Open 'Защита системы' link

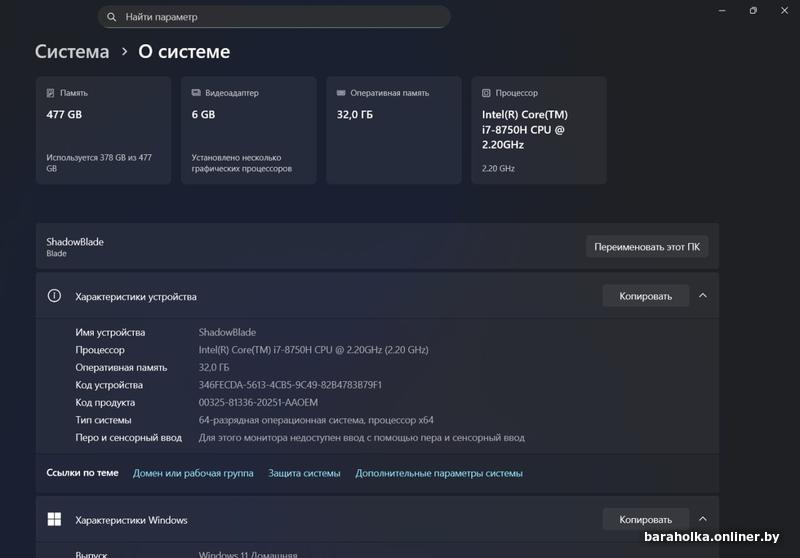[x=304, y=473]
